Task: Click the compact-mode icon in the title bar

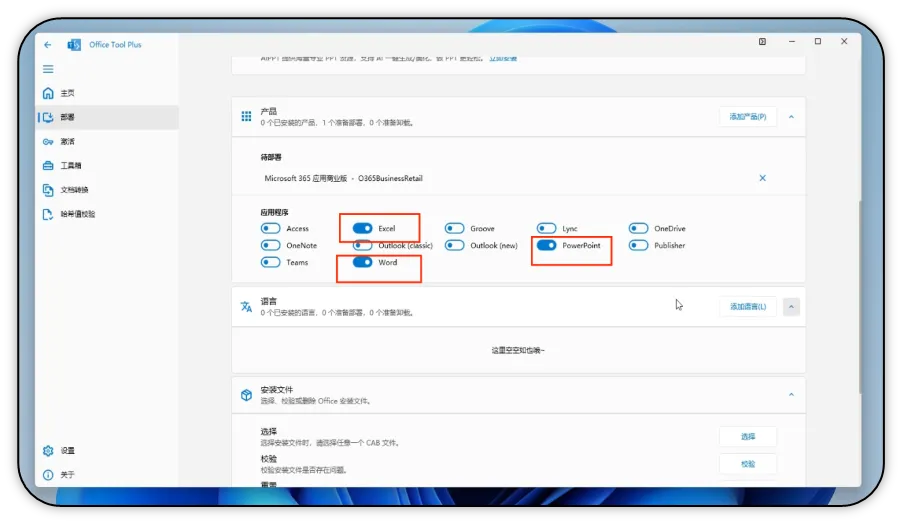Action: click(x=762, y=41)
